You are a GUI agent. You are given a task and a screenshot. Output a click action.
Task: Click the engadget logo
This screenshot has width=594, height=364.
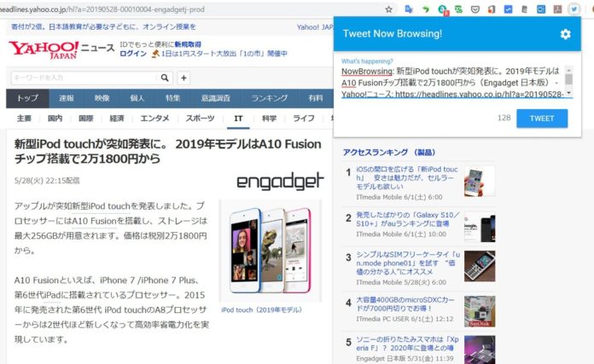280,181
